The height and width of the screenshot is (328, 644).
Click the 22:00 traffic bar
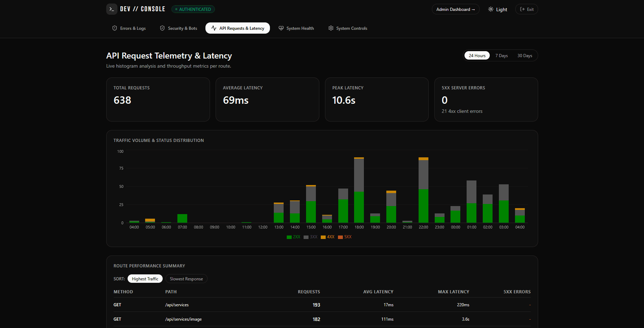(423, 190)
